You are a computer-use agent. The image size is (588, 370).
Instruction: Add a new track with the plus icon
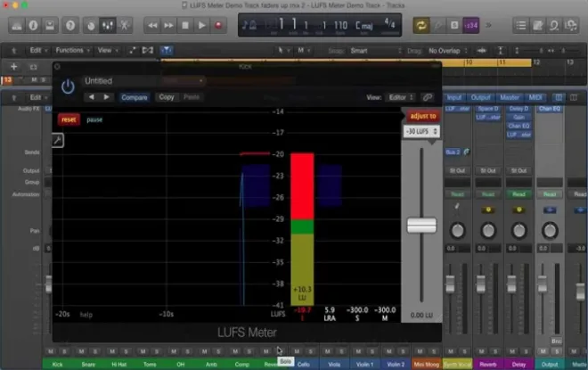click(14, 67)
